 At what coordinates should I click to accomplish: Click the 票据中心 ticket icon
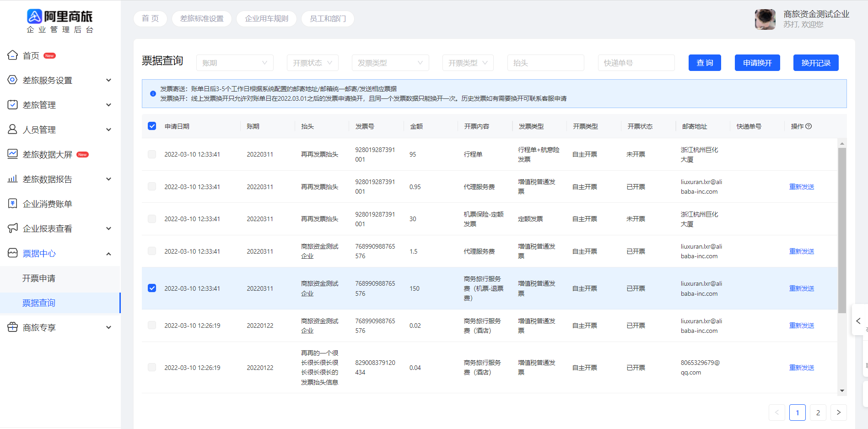(13, 253)
